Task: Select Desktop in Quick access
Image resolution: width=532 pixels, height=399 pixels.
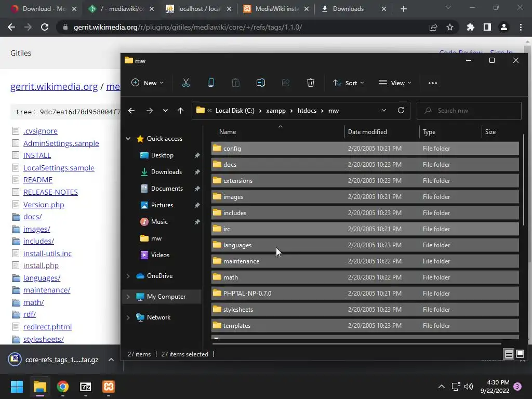Action: tap(162, 155)
